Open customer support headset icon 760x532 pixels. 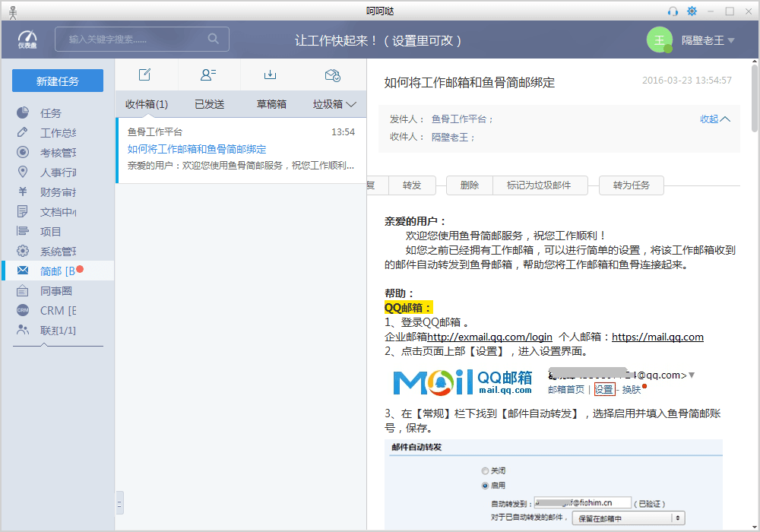pos(673,11)
